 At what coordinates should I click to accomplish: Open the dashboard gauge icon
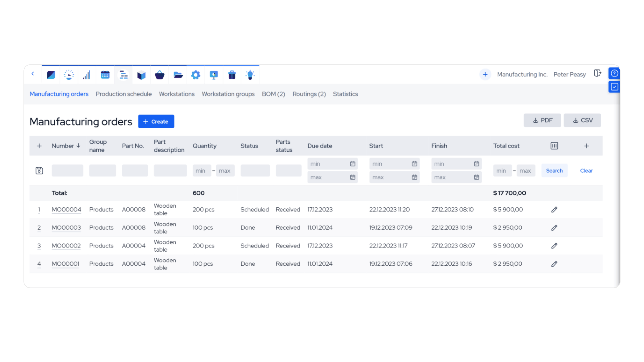coord(69,75)
